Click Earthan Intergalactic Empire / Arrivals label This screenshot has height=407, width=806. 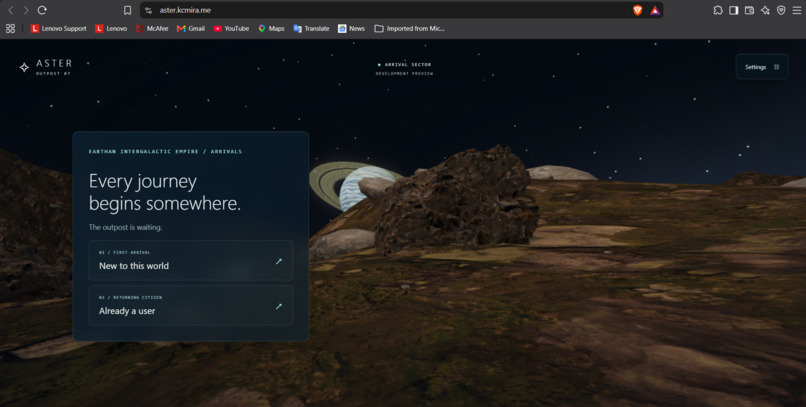[x=166, y=152]
